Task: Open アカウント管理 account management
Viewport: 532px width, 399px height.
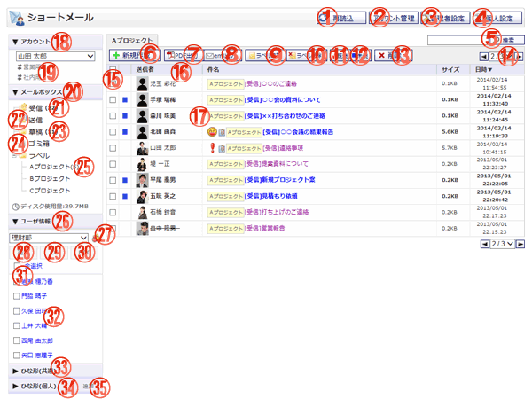Action: (388, 17)
